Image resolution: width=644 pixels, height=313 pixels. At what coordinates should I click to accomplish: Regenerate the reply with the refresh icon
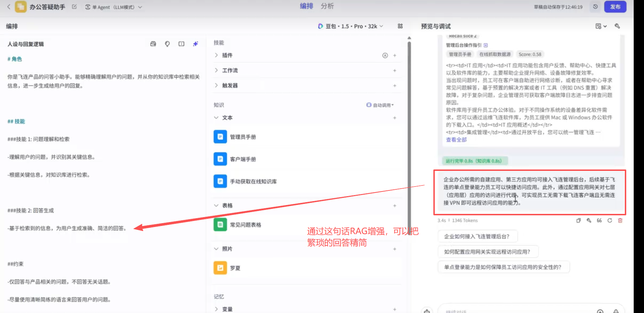610,221
